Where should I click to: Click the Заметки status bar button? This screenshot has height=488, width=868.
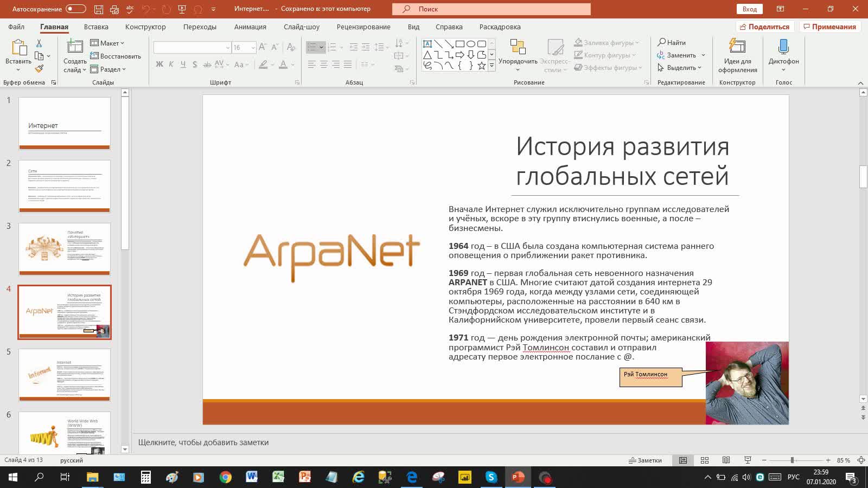click(x=645, y=460)
